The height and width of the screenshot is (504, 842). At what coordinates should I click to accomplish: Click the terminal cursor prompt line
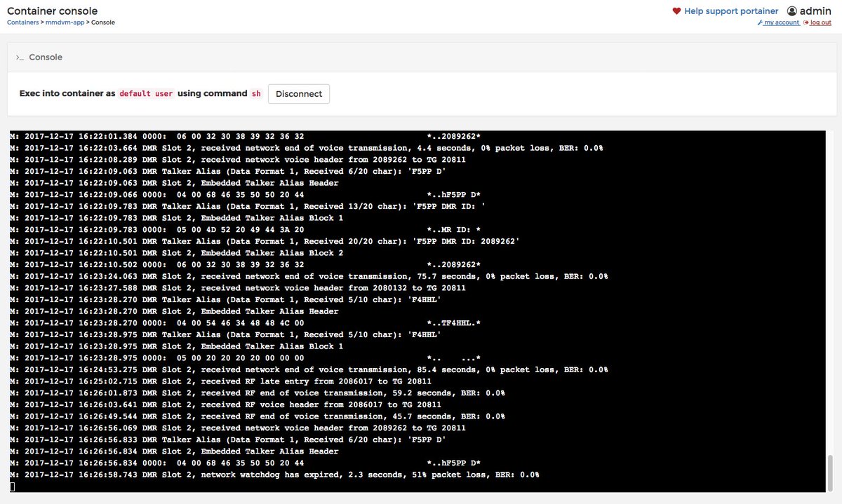[x=13, y=486]
